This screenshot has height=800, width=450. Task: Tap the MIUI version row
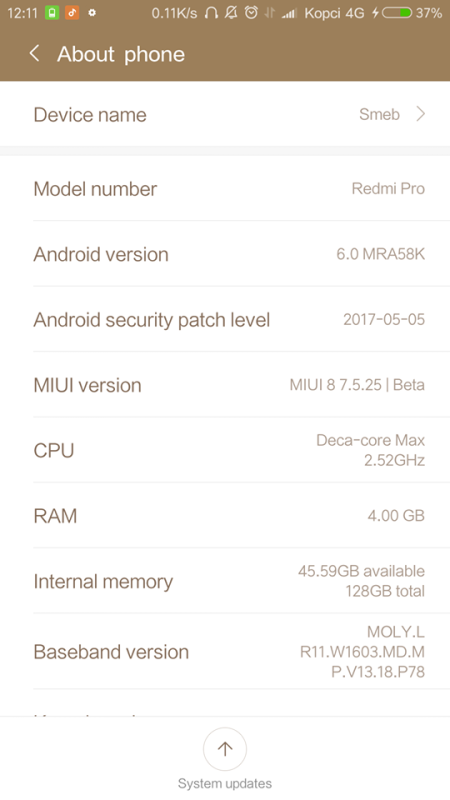tap(225, 385)
